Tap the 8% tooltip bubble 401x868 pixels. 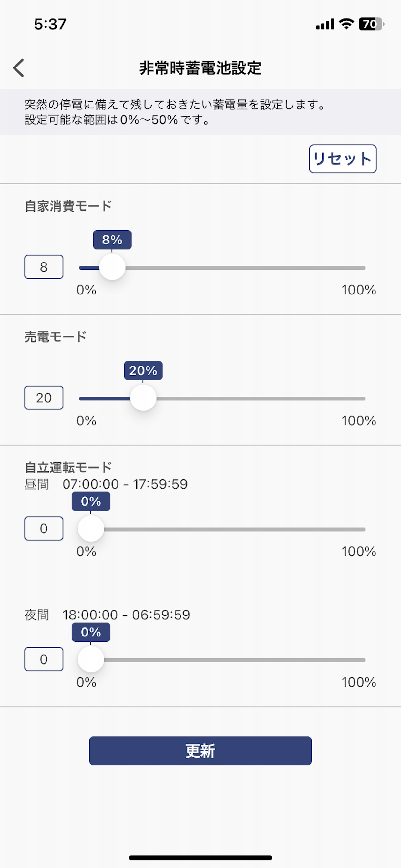112,240
